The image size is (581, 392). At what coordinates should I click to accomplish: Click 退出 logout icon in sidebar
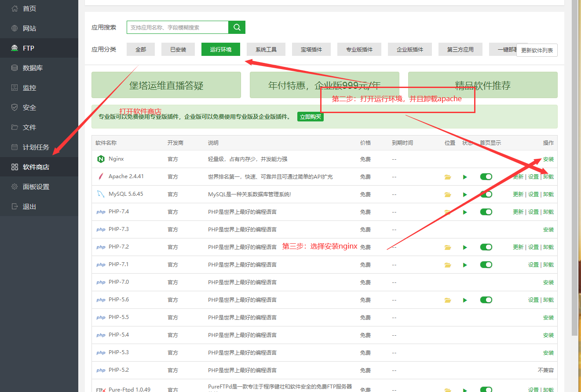coord(15,206)
